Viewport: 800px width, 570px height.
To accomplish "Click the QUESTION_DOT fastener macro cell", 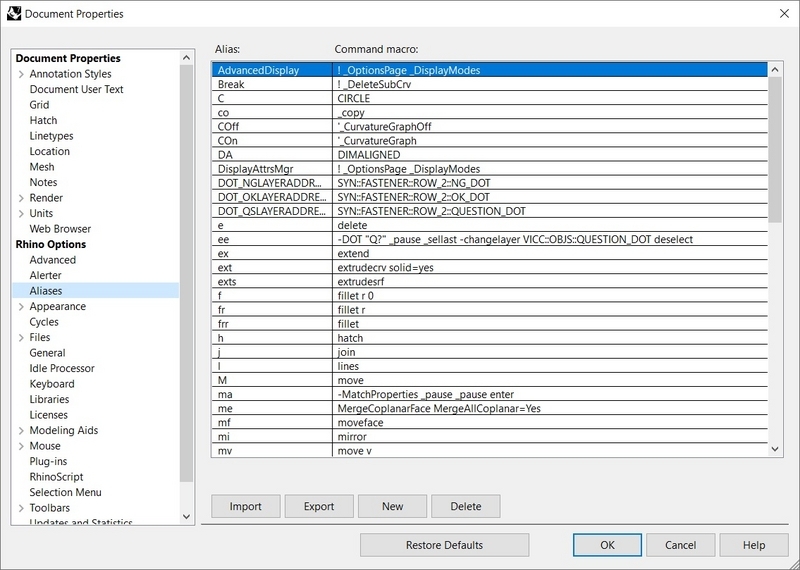I will (x=550, y=211).
